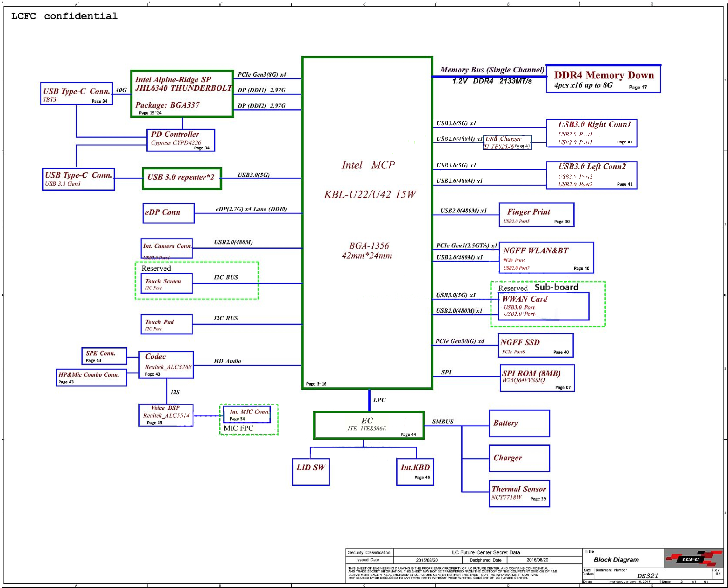Image resolution: width=728 pixels, height=588 pixels.
Task: Select the 'SMBUS' label
Action: [442, 422]
